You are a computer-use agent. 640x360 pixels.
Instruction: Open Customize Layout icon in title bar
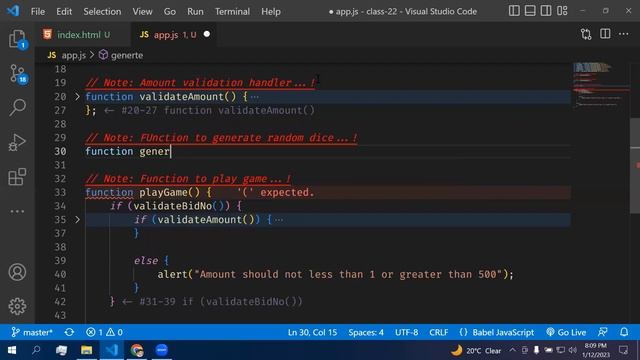pos(562,11)
